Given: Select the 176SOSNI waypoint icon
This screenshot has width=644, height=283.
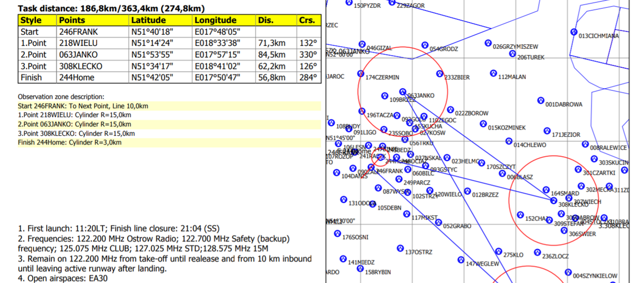Looking at the screenshot, I should (338, 233).
